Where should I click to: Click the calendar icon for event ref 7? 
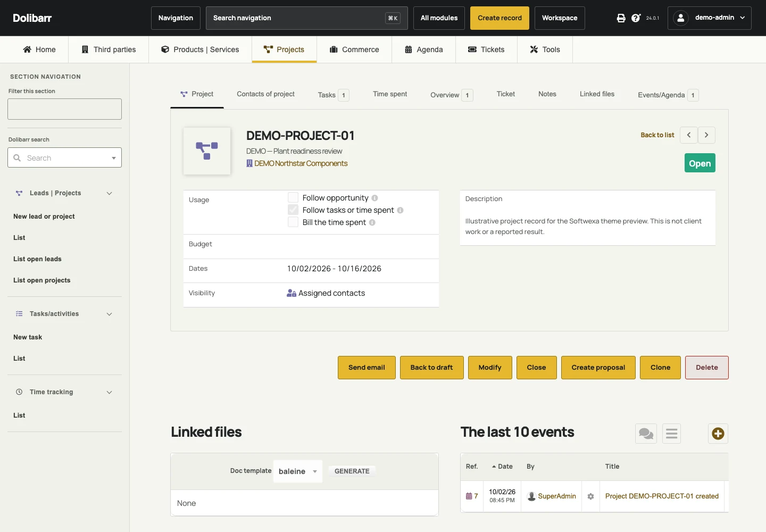tap(469, 496)
